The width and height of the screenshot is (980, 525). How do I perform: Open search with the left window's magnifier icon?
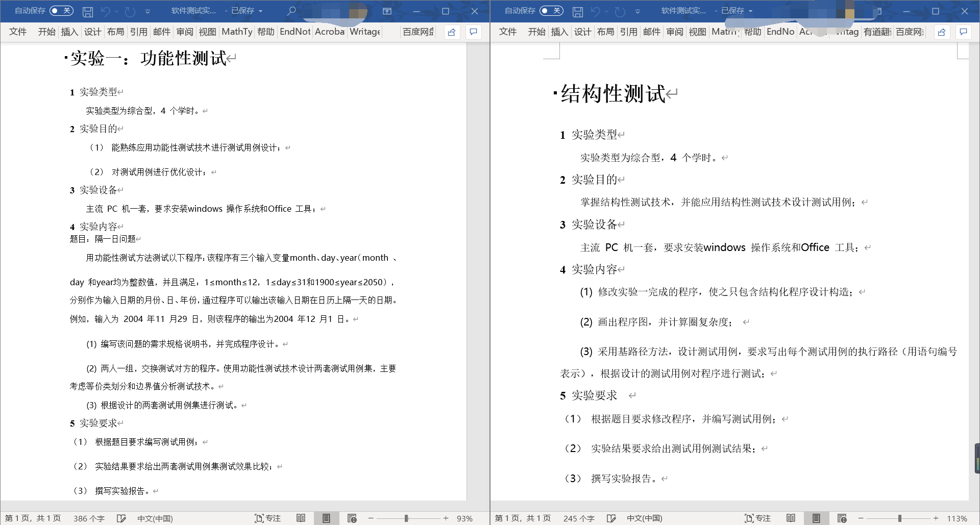(291, 11)
